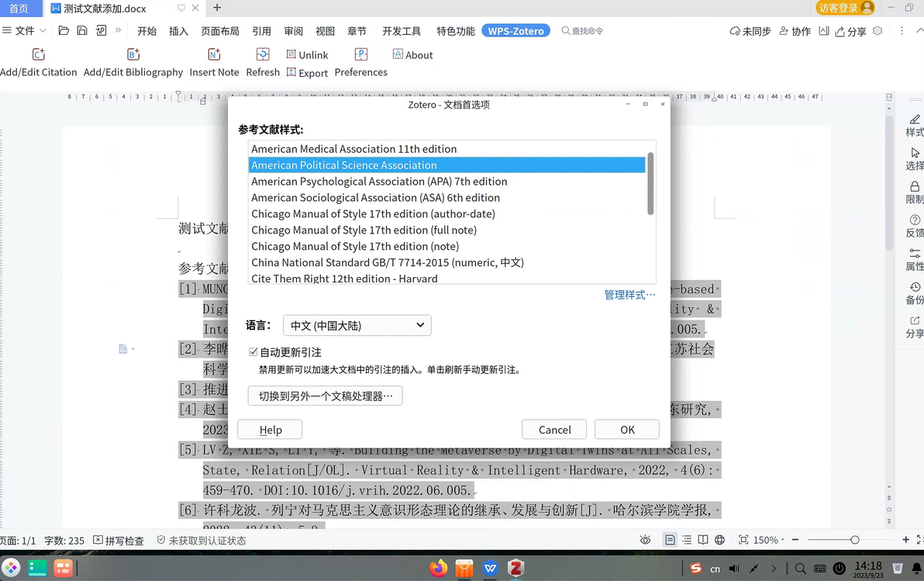The height and width of the screenshot is (581, 924).
Task: Select Chicago Manual of Style 17th (note)
Action: [x=446, y=246]
